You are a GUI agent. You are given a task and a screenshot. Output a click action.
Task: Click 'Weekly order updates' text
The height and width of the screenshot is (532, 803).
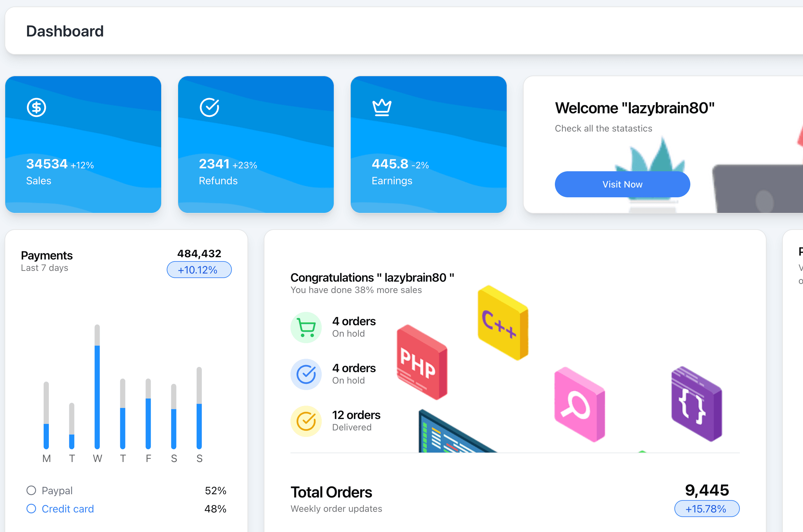[336, 509]
